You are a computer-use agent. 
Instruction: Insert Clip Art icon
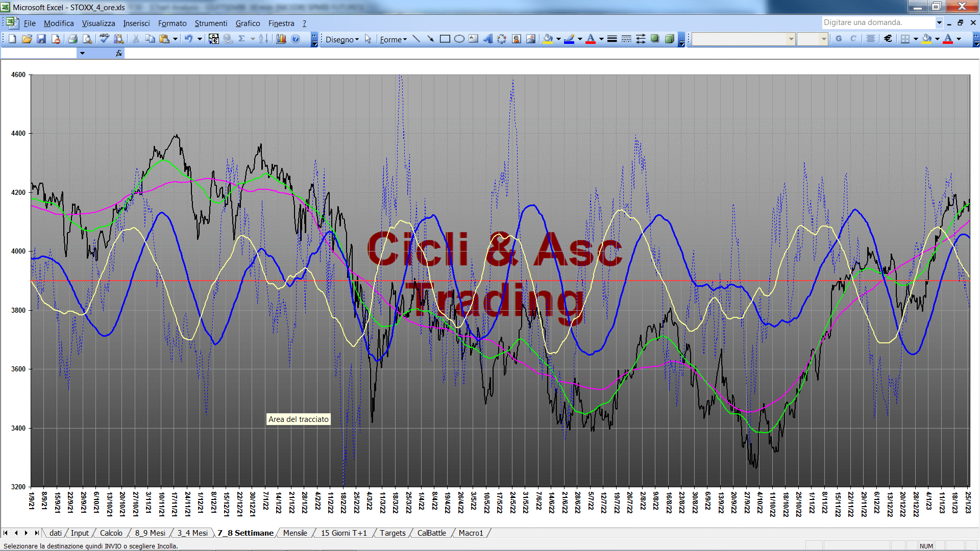pos(517,39)
